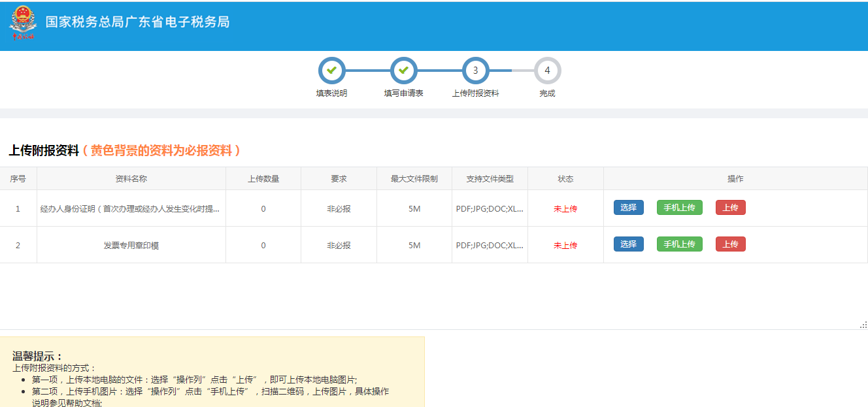Select the step 3 上传附报资料 circle

click(475, 71)
